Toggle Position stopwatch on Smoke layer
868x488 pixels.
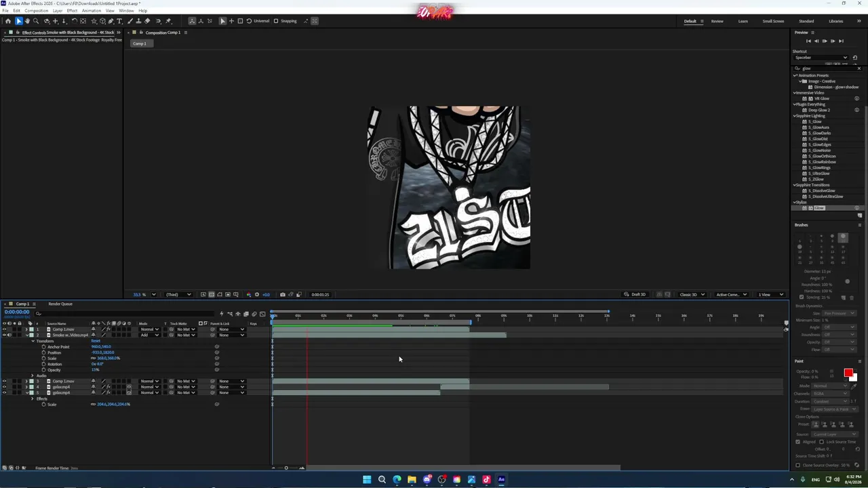43,352
